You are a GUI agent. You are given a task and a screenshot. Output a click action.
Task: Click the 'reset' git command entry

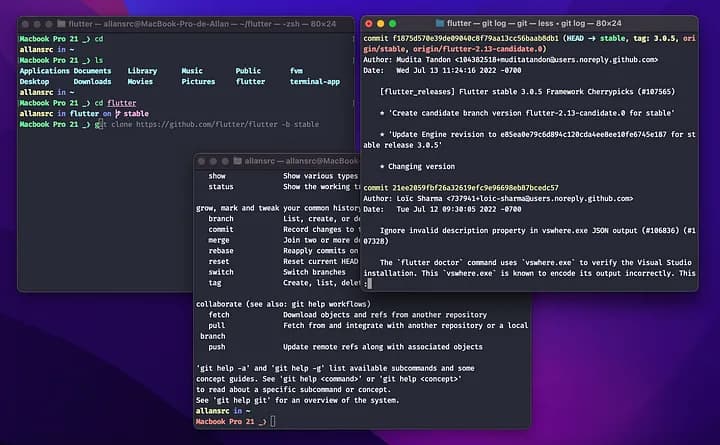pos(219,261)
